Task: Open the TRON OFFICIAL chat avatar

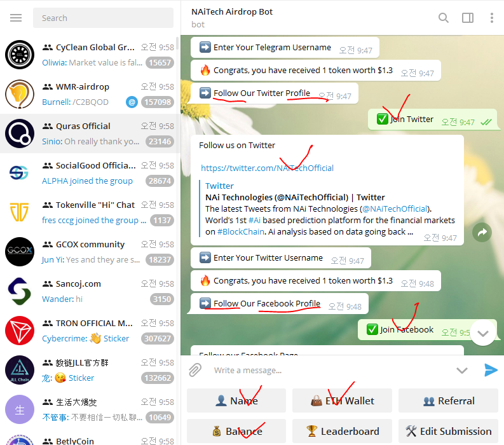Action: point(20,331)
